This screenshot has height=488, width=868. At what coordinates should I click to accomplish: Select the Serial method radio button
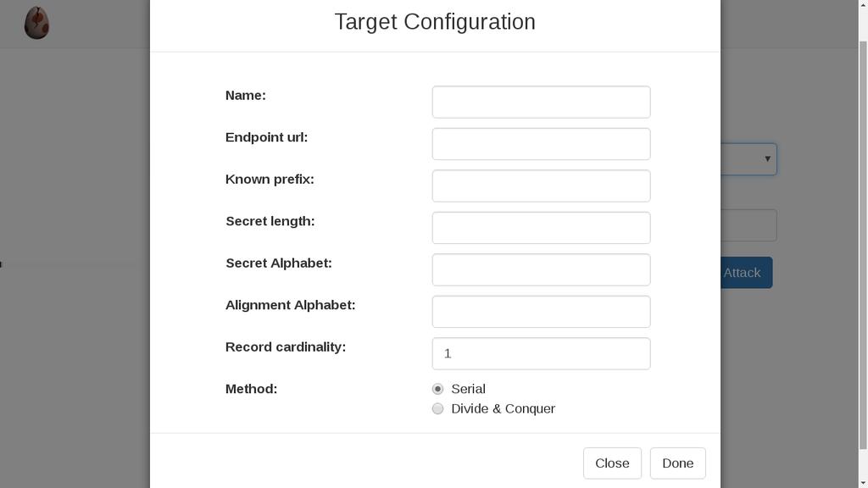[438, 389]
